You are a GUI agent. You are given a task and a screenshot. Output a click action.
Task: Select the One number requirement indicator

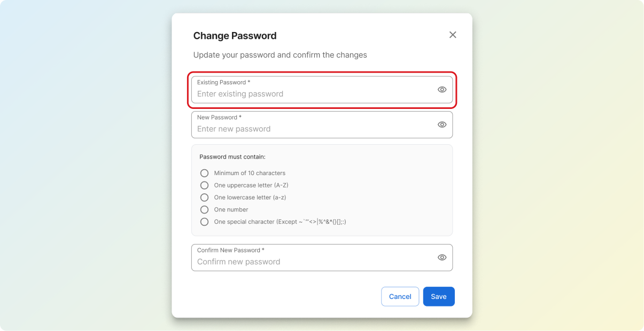[204, 209]
